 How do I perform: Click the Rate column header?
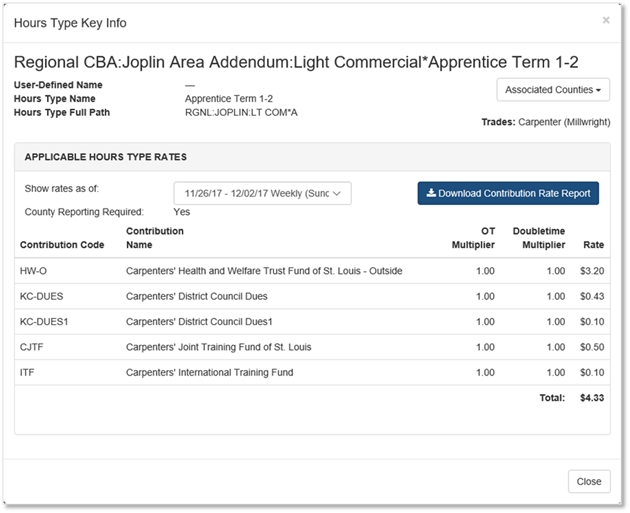(x=593, y=244)
